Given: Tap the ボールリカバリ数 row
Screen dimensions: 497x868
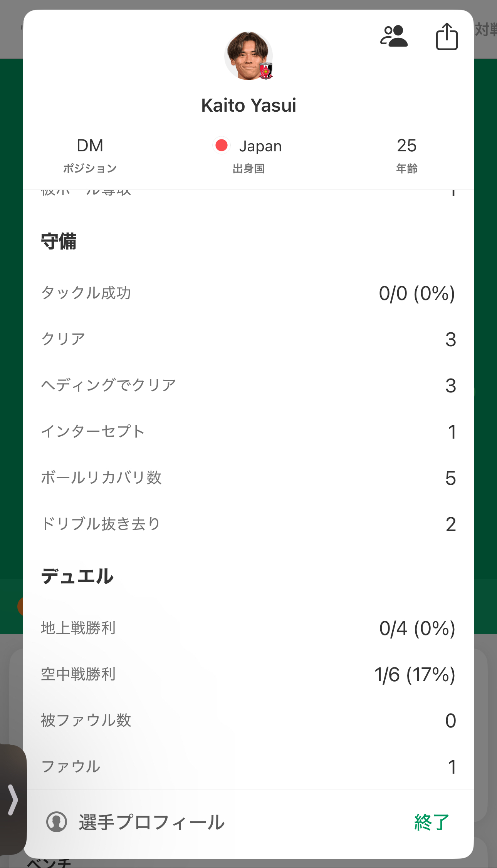Looking at the screenshot, I should 248,478.
